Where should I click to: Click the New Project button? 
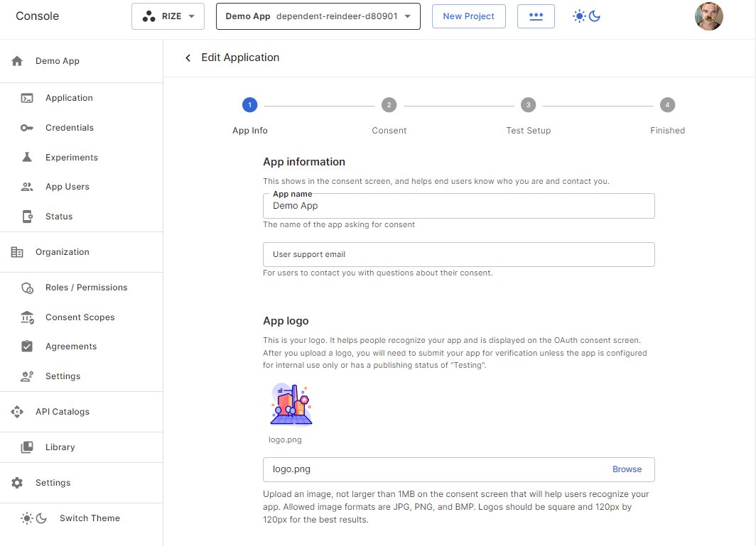tap(468, 16)
